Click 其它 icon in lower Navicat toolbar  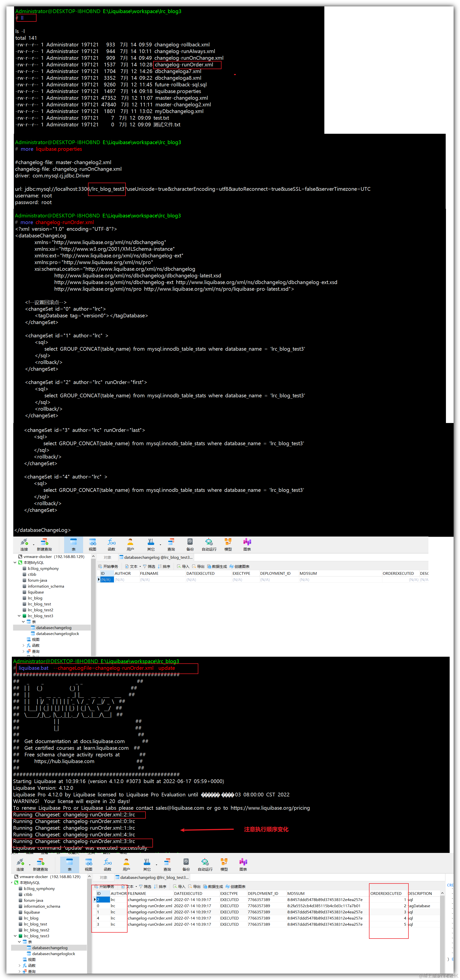coord(147,864)
